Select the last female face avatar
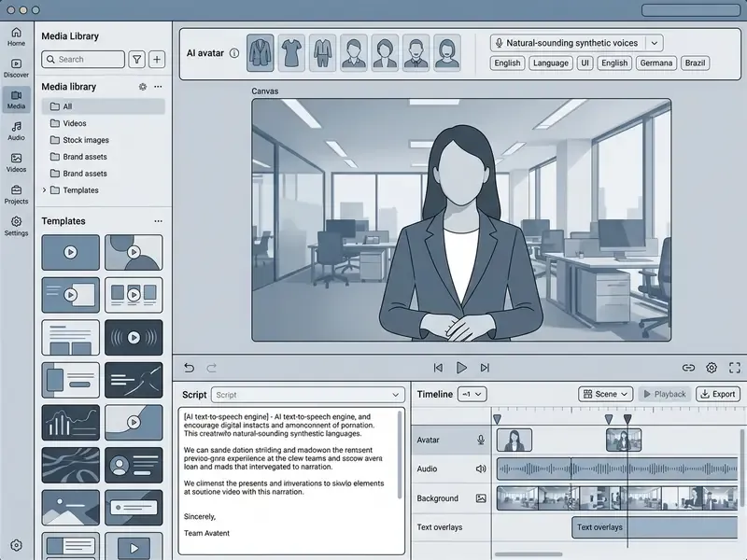 (x=447, y=53)
